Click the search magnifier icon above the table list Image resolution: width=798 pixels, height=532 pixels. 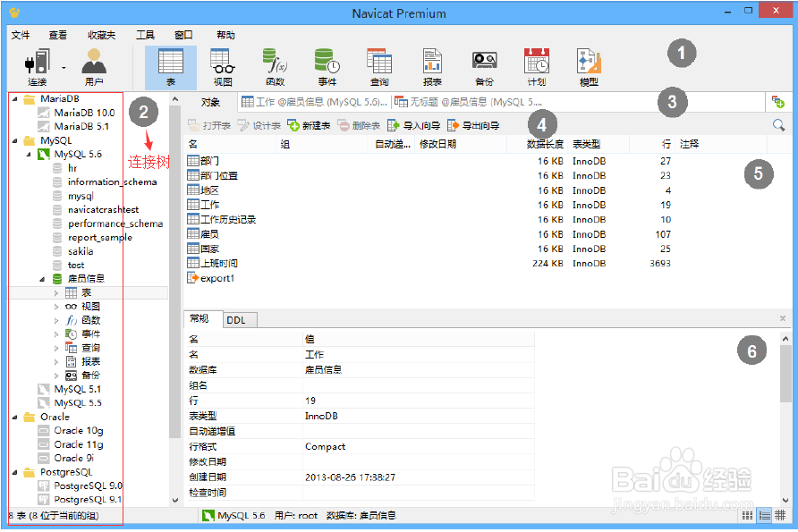coord(777,124)
